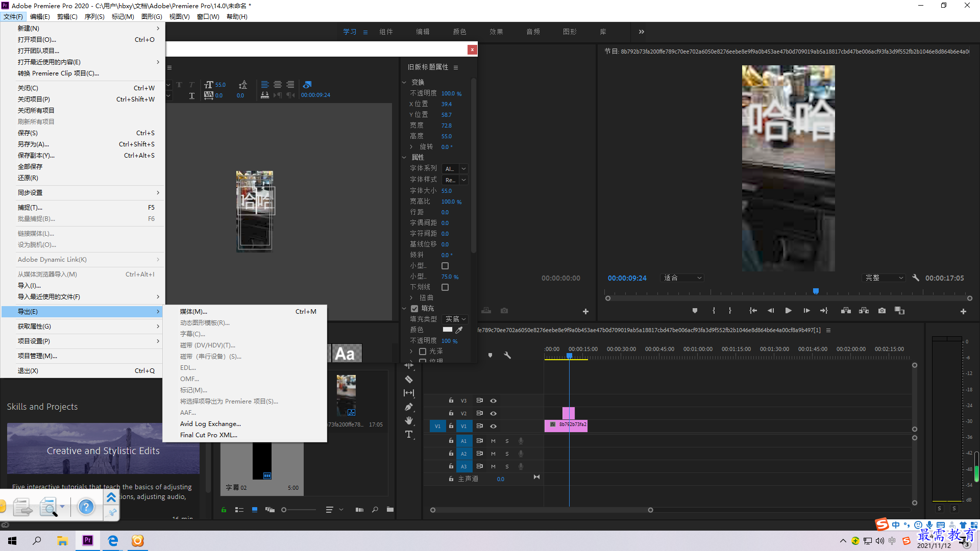This screenshot has width=980, height=551.
Task: Enable the 光泽 sheen checkbox
Action: (423, 351)
